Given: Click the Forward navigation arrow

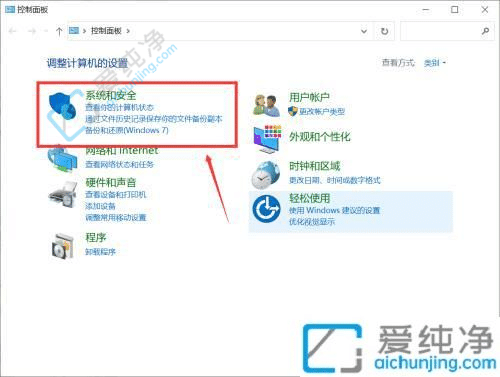Looking at the screenshot, I should pos(32,31).
